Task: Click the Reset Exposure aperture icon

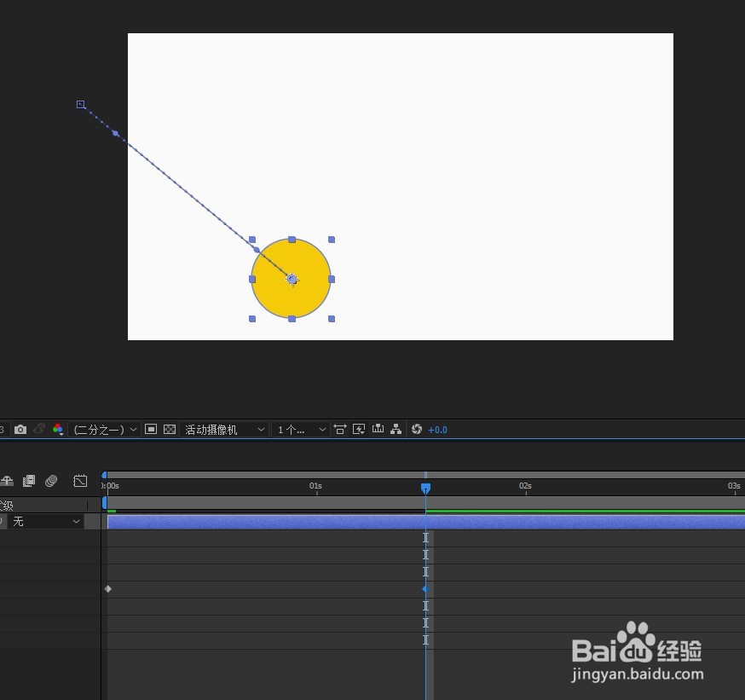Action: (x=417, y=430)
